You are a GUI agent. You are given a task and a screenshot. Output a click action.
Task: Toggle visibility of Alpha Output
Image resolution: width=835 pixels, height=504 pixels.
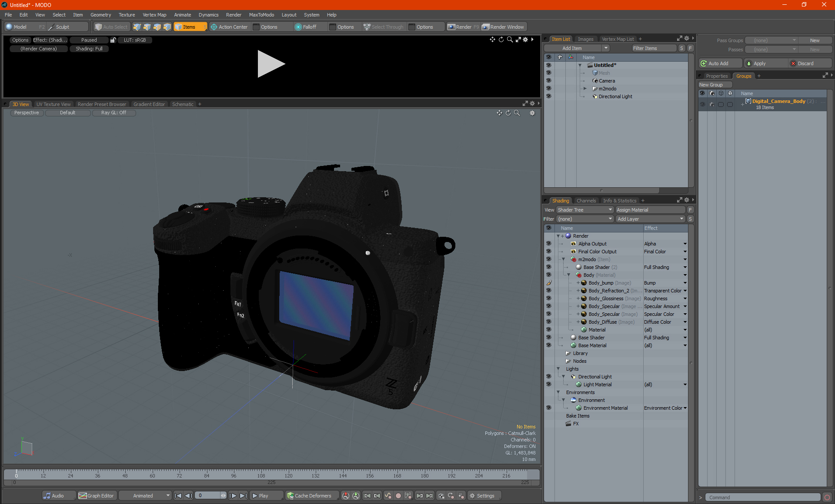(x=548, y=244)
